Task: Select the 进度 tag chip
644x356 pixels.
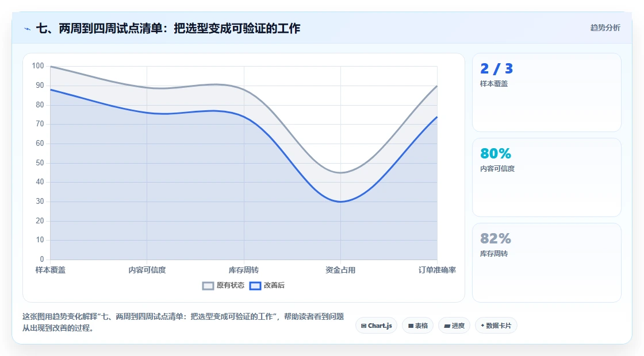Action: click(454, 326)
